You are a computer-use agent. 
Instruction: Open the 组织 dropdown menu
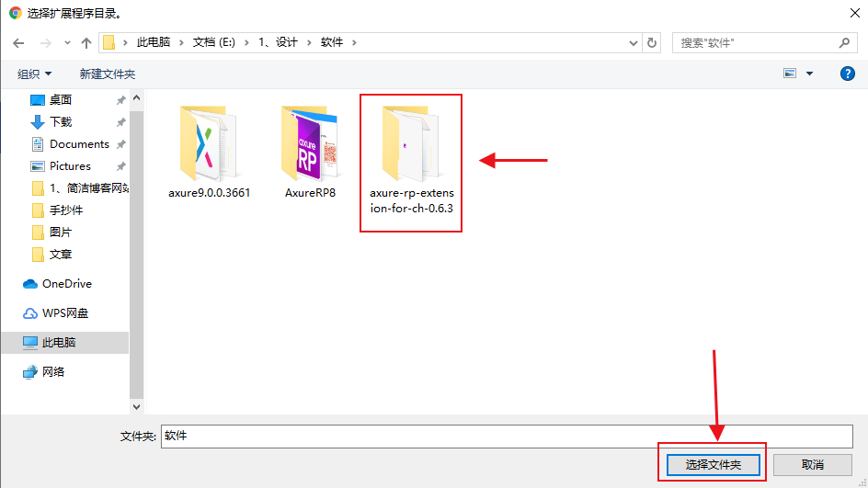pos(35,74)
